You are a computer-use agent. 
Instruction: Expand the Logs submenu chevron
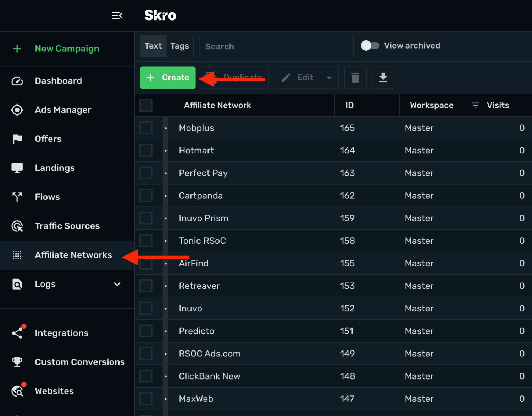pos(117,284)
